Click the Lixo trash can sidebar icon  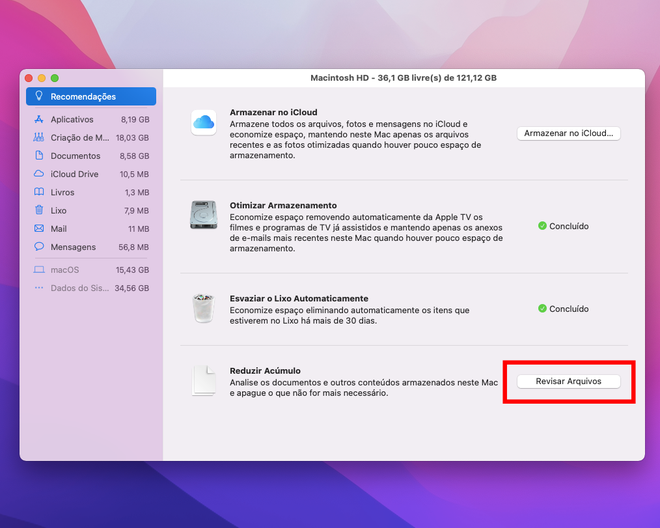pos(39,210)
